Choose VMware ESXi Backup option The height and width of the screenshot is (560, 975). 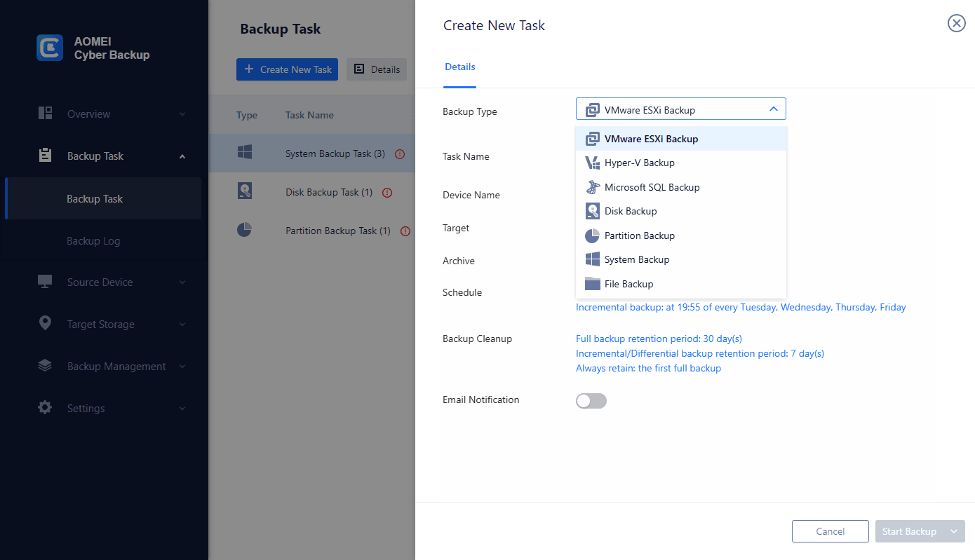681,139
